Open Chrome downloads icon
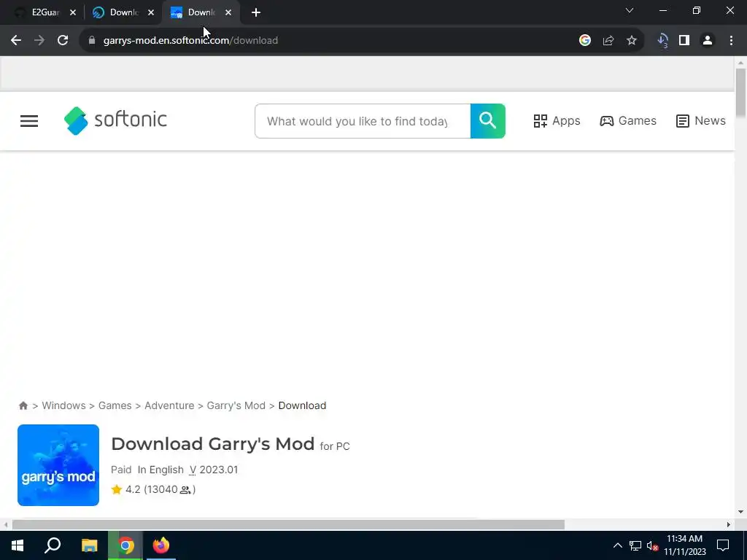Screen dimensions: 747x560 (x=662, y=41)
